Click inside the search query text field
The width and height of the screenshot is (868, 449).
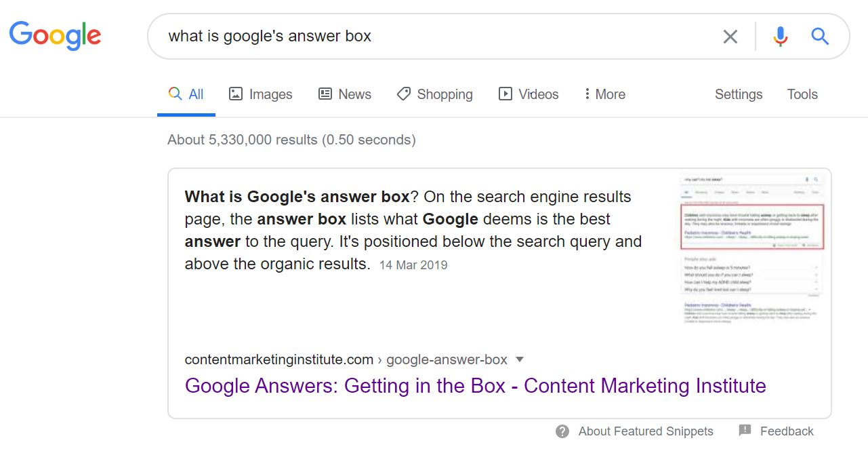pos(434,36)
